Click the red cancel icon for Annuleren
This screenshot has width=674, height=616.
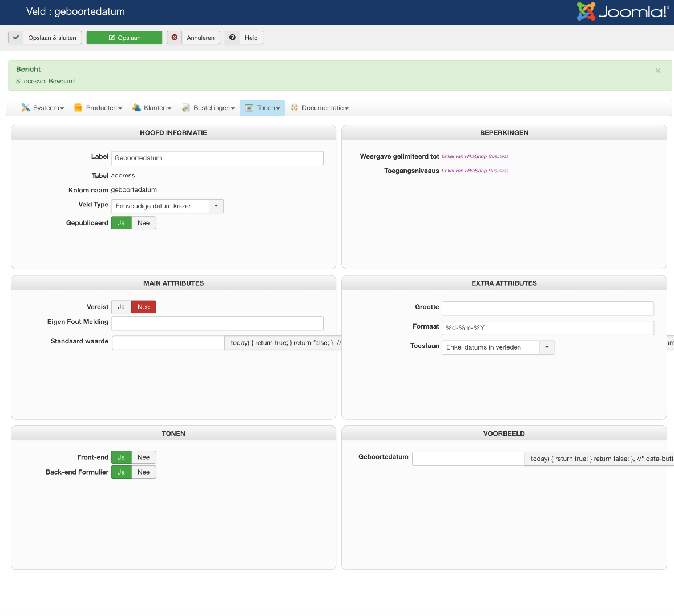175,38
